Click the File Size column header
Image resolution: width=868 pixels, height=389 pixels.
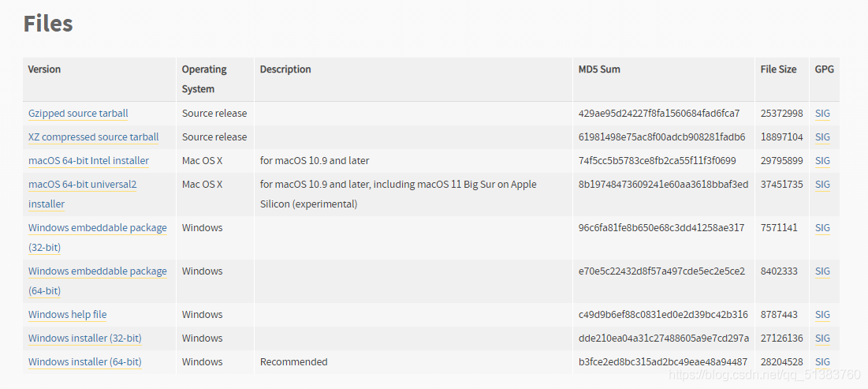click(x=778, y=69)
